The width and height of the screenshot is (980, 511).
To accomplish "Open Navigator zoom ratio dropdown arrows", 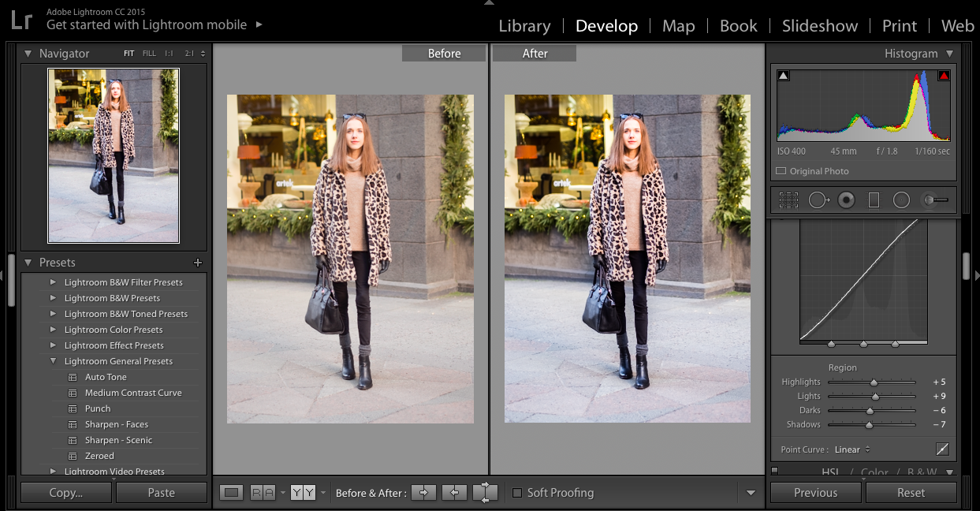I will click(203, 54).
